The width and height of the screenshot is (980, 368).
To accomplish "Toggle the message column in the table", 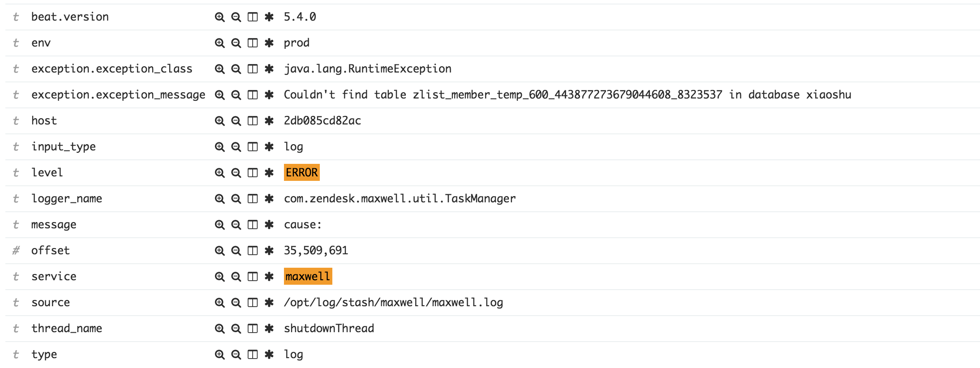I will [252, 224].
